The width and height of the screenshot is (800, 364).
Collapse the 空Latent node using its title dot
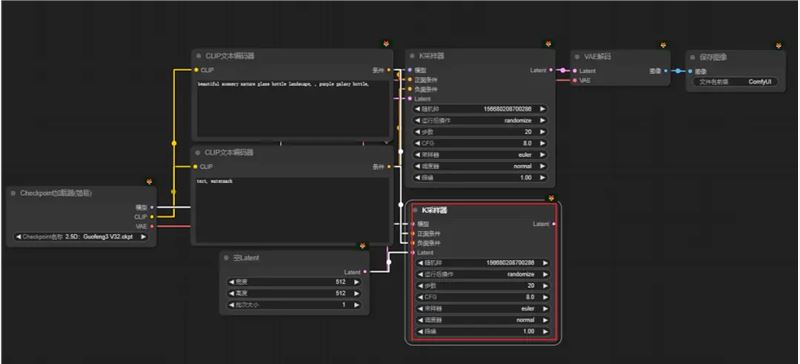pos(227,258)
